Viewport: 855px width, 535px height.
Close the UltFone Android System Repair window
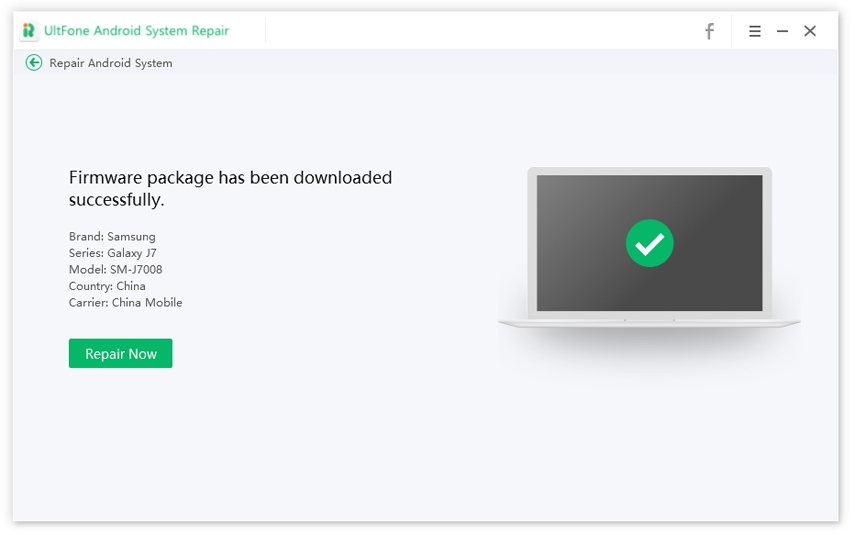tap(810, 31)
